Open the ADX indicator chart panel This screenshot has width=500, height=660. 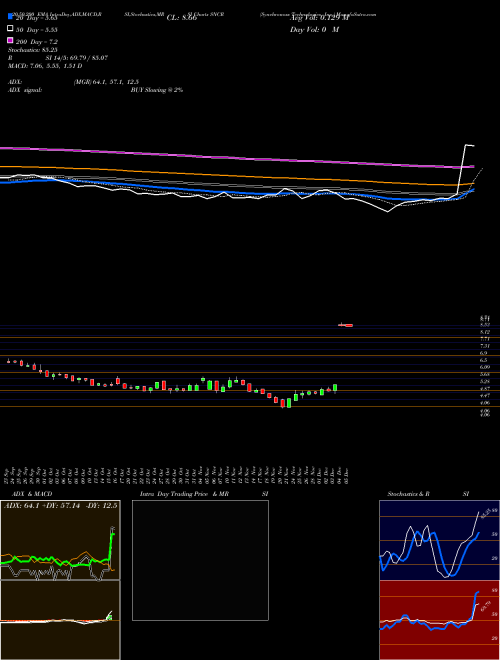point(60,540)
